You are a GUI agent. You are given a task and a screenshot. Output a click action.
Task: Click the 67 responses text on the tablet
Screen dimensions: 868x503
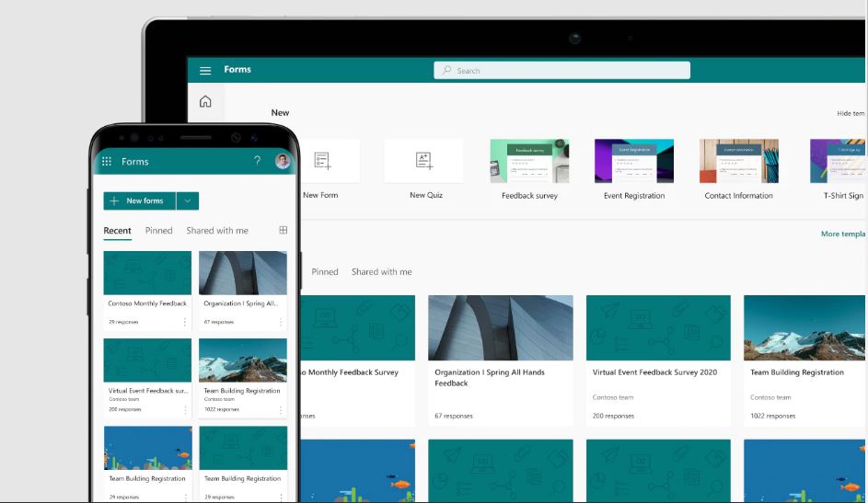pyautogui.click(x=454, y=416)
